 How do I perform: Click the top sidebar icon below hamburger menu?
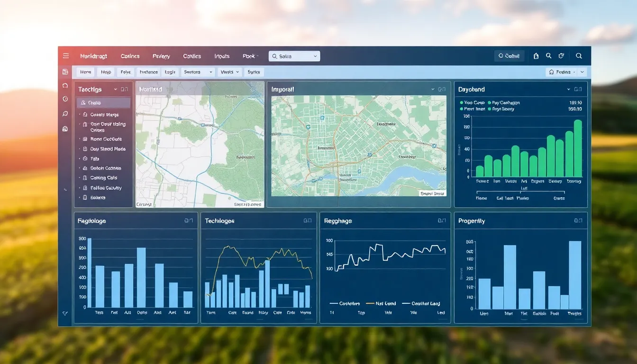tap(65, 72)
